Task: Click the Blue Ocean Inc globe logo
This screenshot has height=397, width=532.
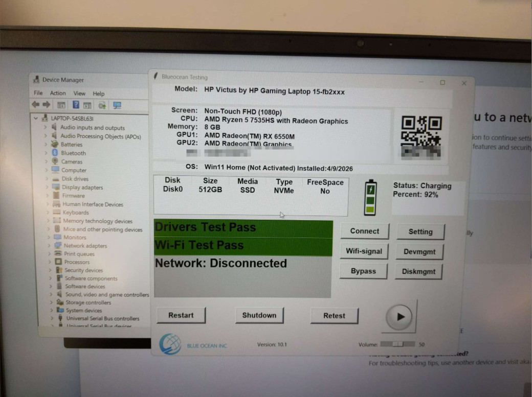Action: pyautogui.click(x=170, y=344)
